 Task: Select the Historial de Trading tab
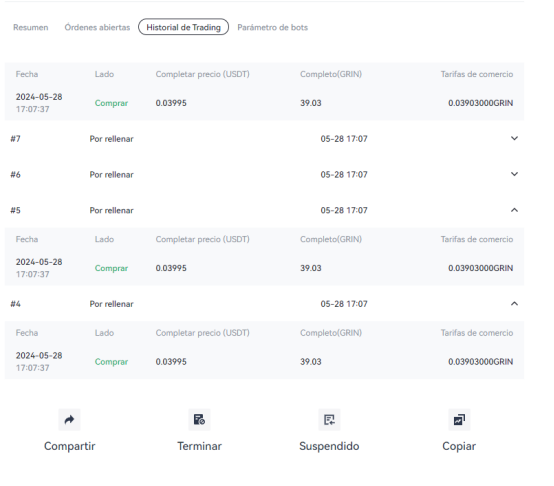click(183, 27)
